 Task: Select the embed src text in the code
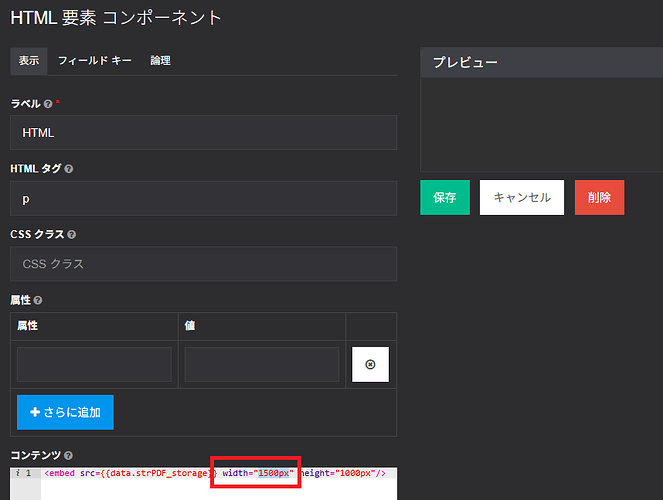[x=130, y=473]
